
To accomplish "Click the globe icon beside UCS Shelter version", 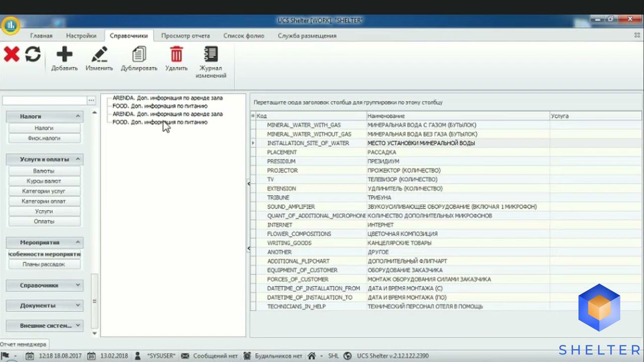I will pyautogui.click(x=347, y=355).
